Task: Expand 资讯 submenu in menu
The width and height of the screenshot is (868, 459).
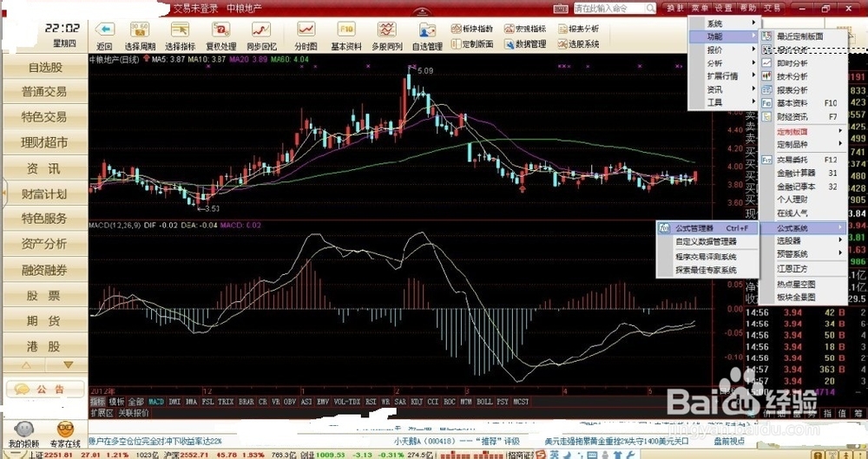Action: [724, 89]
